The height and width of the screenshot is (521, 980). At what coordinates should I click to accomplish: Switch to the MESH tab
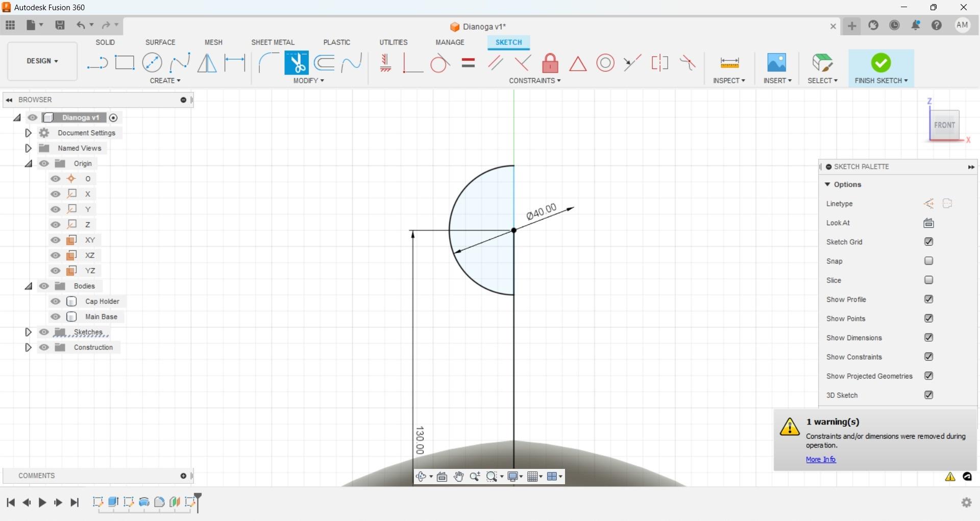pyautogui.click(x=213, y=42)
